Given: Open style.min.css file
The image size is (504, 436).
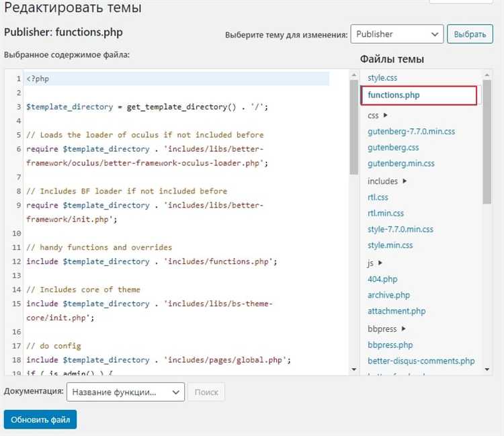Looking at the screenshot, I should click(390, 245).
